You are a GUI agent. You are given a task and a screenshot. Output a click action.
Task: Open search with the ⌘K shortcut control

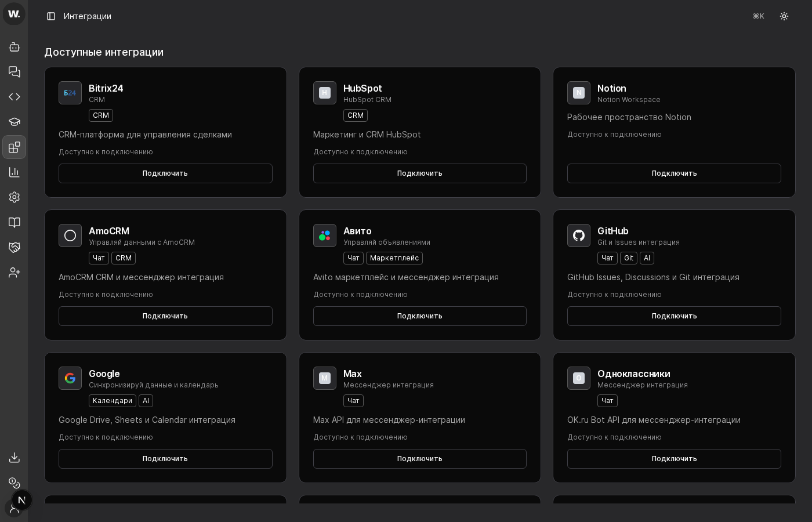(x=758, y=16)
